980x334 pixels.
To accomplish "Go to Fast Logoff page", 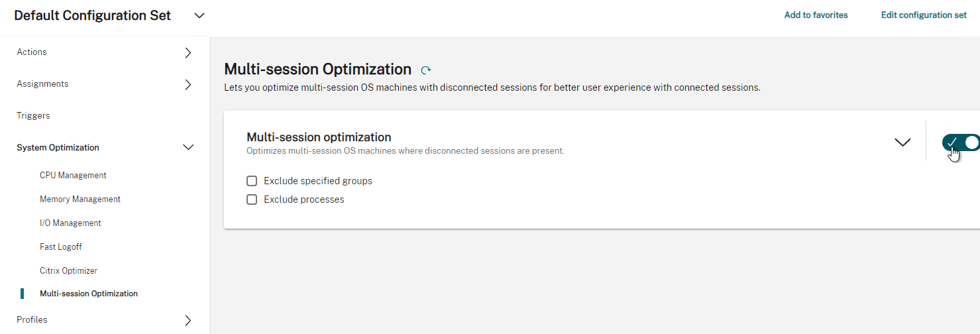I will [x=61, y=247].
